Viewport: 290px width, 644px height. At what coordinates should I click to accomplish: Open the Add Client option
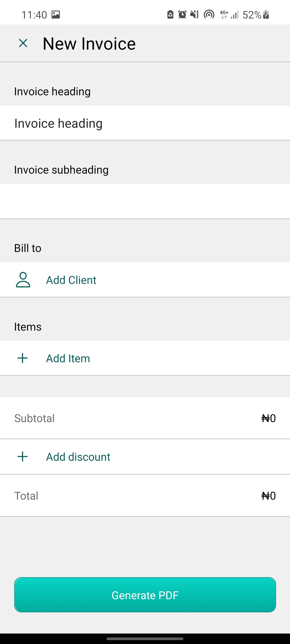coord(71,280)
